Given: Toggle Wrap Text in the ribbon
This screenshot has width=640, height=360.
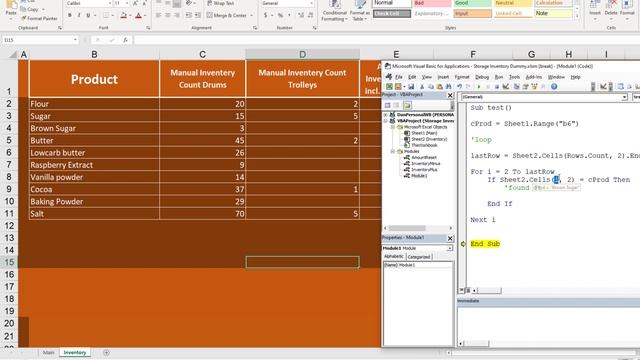Looking at the screenshot, I should click(220, 3).
